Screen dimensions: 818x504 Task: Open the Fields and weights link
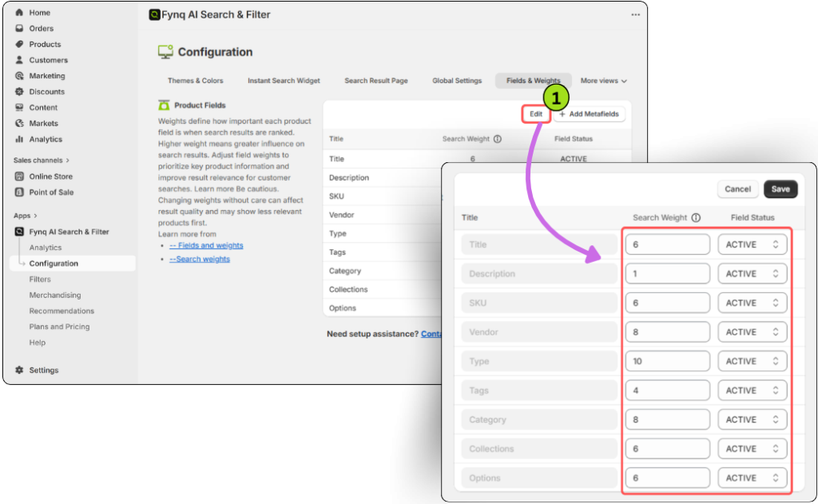(x=206, y=246)
